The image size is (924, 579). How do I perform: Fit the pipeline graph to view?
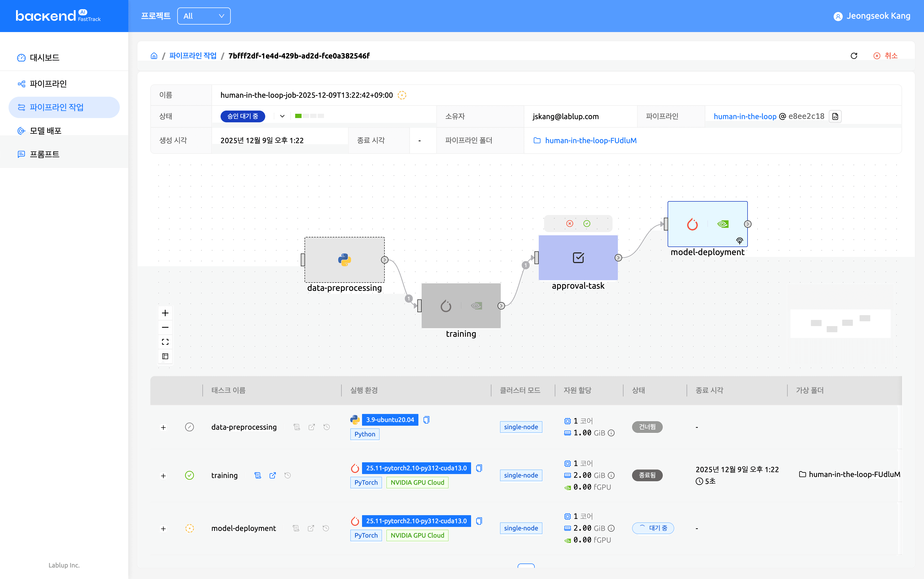pos(165,342)
